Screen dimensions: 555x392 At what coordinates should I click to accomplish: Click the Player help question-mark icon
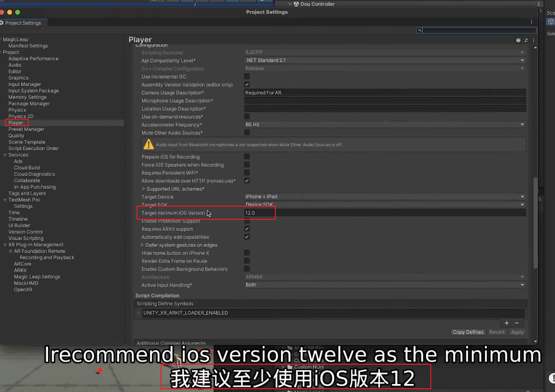pos(518,40)
